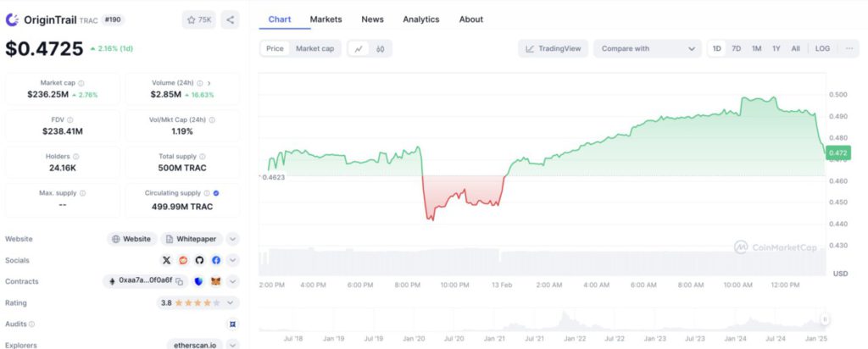Click the Vol/Mkt Cap value 1.19%

[x=182, y=131]
